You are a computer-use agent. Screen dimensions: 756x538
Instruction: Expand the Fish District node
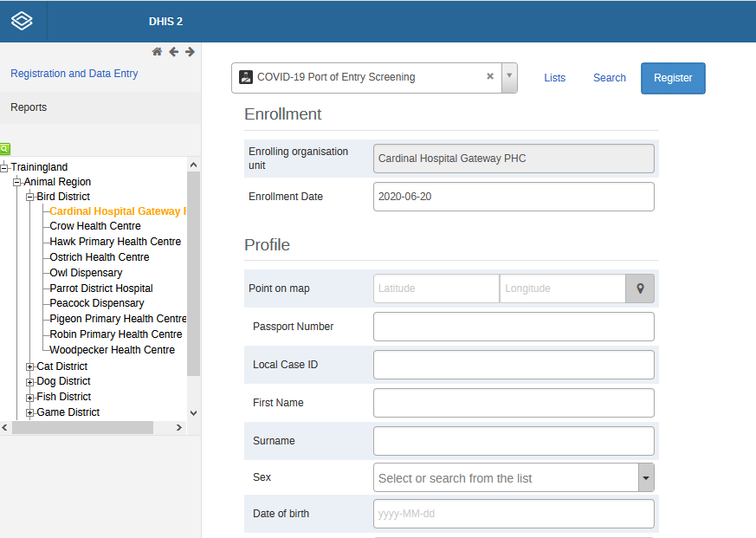[30, 398]
